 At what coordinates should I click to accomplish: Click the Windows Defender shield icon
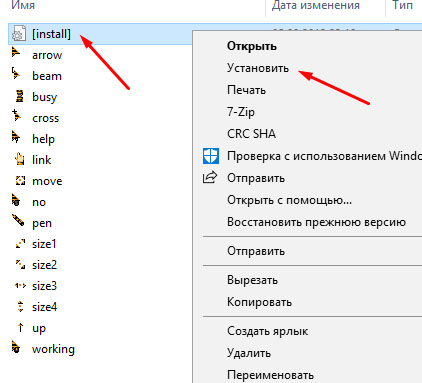tap(211, 156)
